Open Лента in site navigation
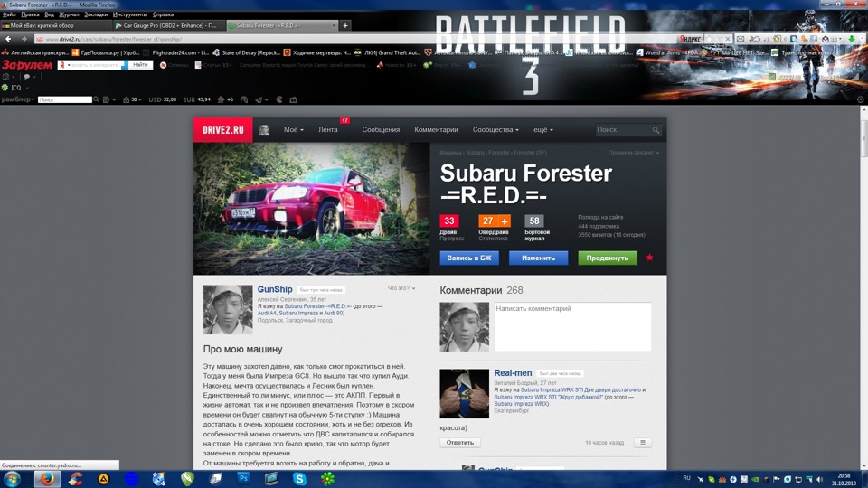 (x=327, y=129)
